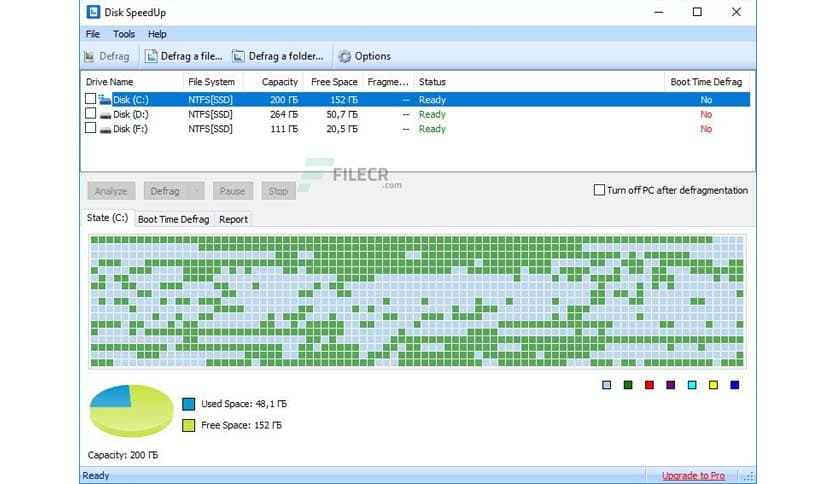Screen dimensions: 836x484
Task: Open the Tools menu
Action: 124,34
